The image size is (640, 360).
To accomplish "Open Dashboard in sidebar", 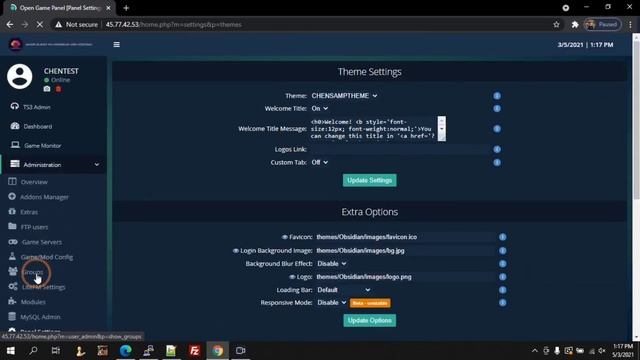I will pyautogui.click(x=31, y=126).
